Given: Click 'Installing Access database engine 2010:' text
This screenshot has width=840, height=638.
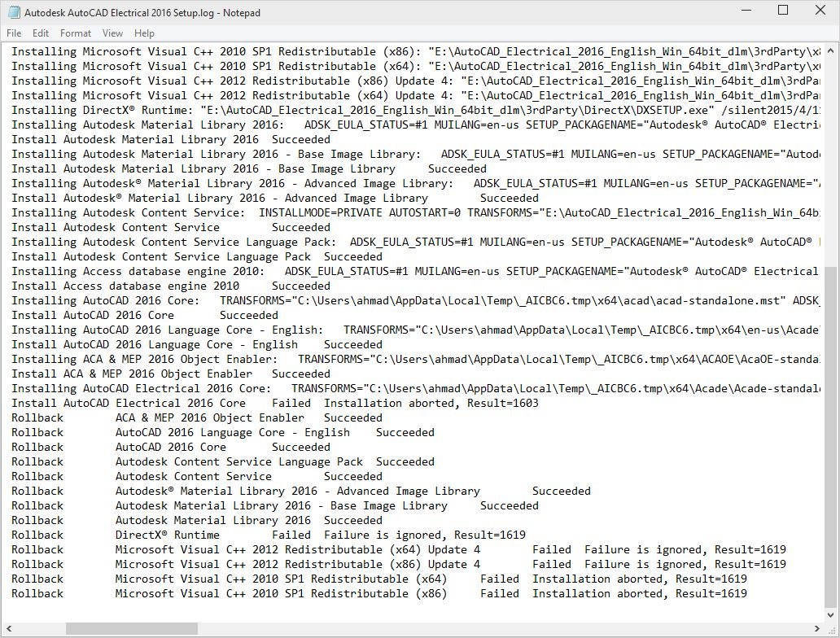Looking at the screenshot, I should pyautogui.click(x=138, y=272).
